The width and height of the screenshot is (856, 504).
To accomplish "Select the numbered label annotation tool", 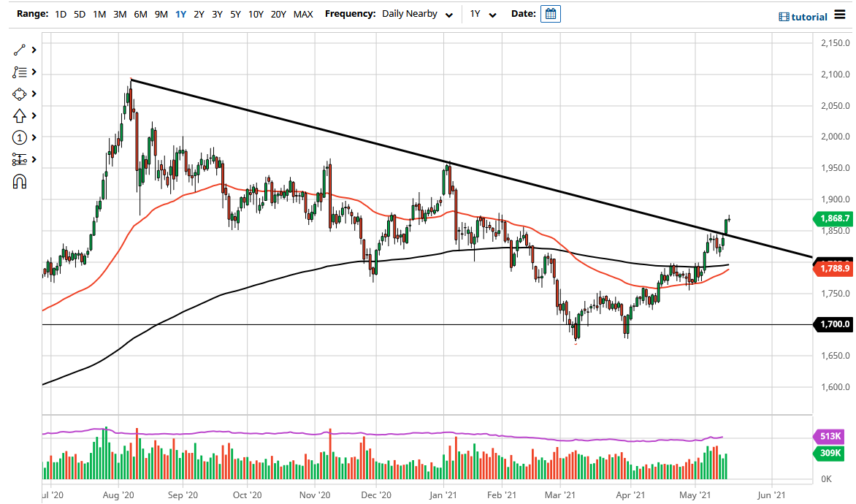I will point(19,137).
